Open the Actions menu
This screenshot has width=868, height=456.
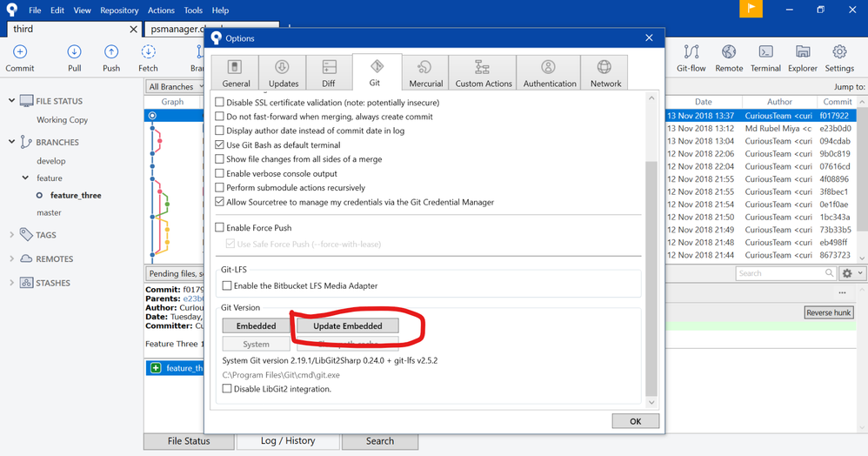(161, 10)
